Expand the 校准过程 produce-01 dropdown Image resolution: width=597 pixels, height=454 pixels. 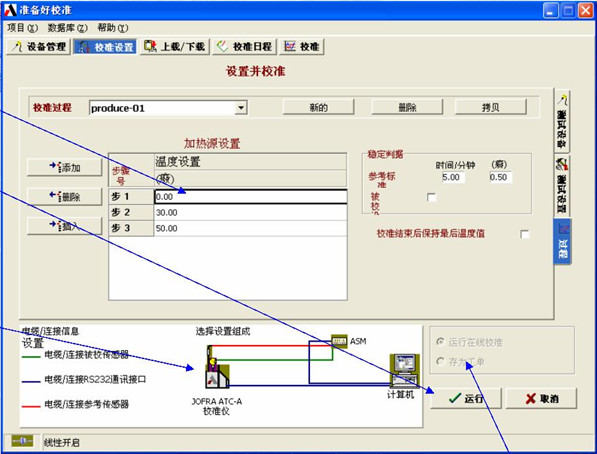(x=241, y=108)
